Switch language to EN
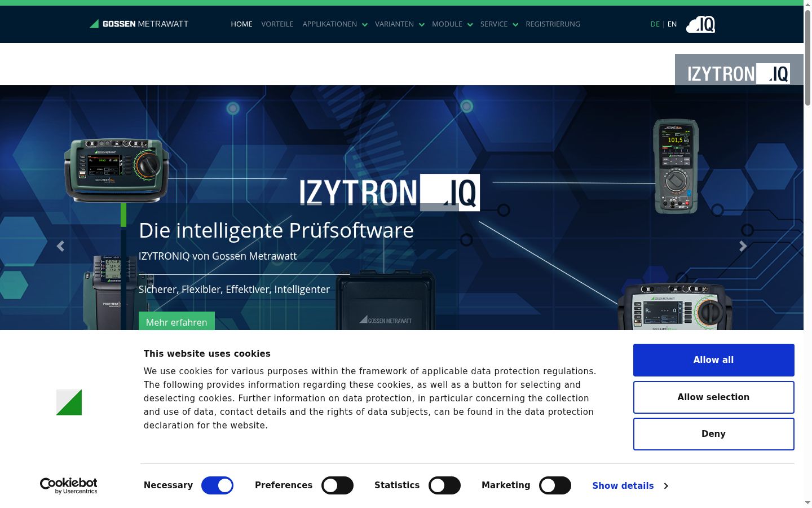This screenshot has width=812, height=508. click(x=672, y=24)
